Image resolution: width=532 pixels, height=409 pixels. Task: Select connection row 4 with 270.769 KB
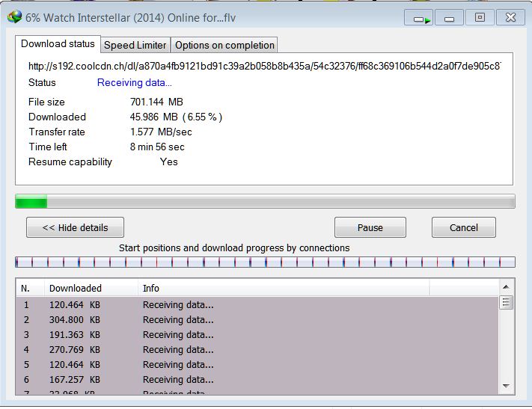tap(257, 350)
